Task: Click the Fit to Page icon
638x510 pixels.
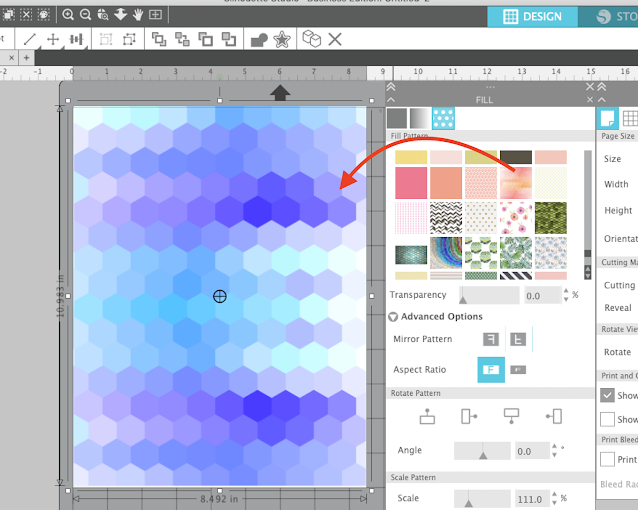Action: [155, 15]
